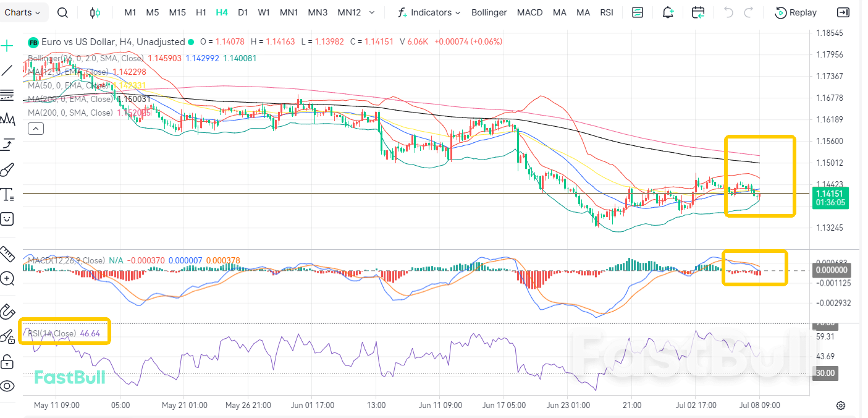Image resolution: width=868 pixels, height=418 pixels.
Task: Toggle the lock drawings icon
Action: 7,361
